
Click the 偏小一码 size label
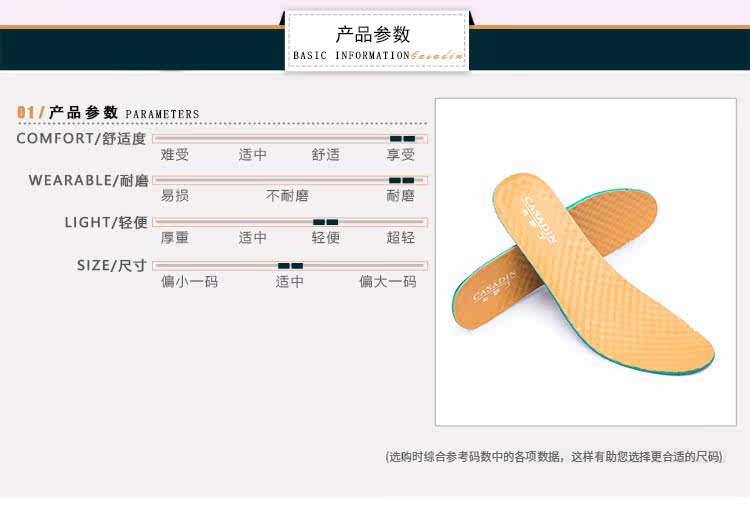(189, 281)
